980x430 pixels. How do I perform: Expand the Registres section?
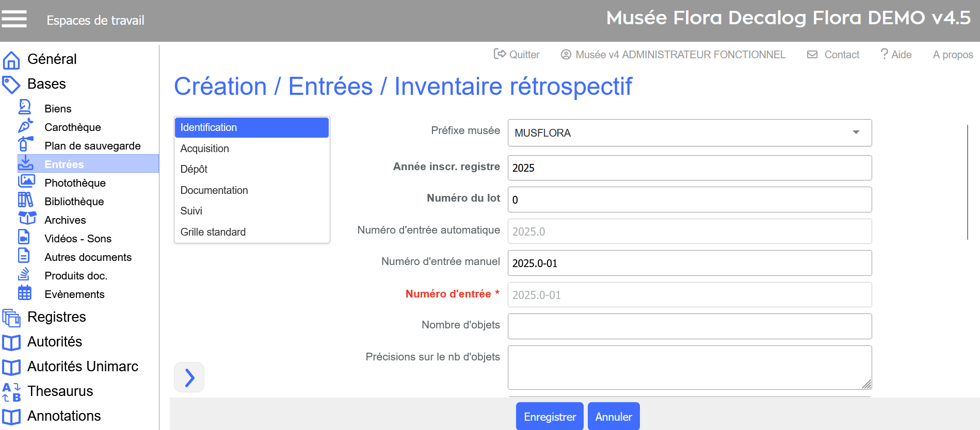tap(56, 317)
